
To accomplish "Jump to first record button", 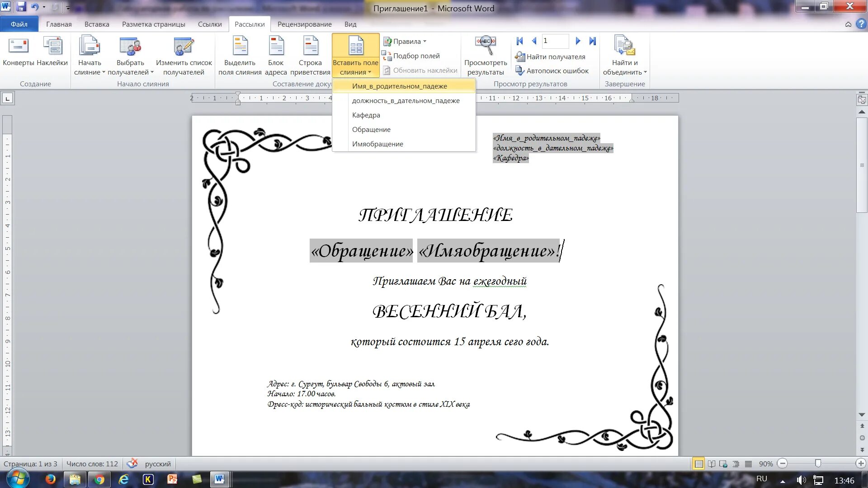I will [519, 41].
